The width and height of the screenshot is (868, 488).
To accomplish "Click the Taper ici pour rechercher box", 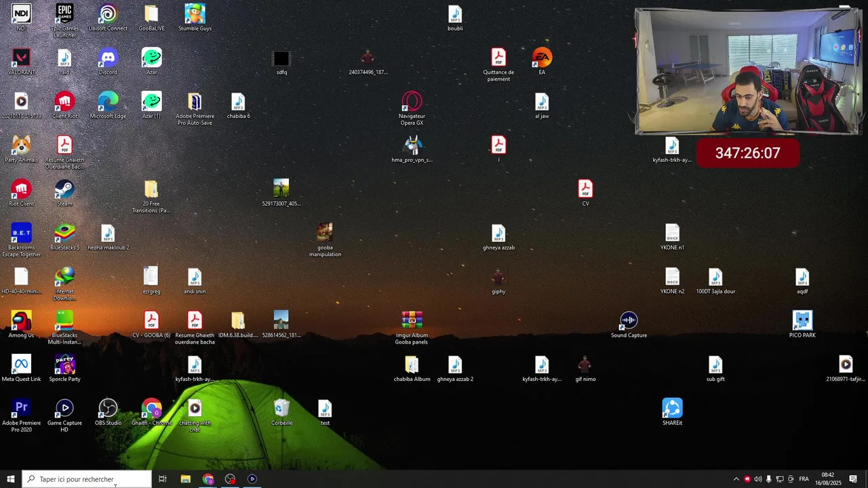I will (87, 479).
